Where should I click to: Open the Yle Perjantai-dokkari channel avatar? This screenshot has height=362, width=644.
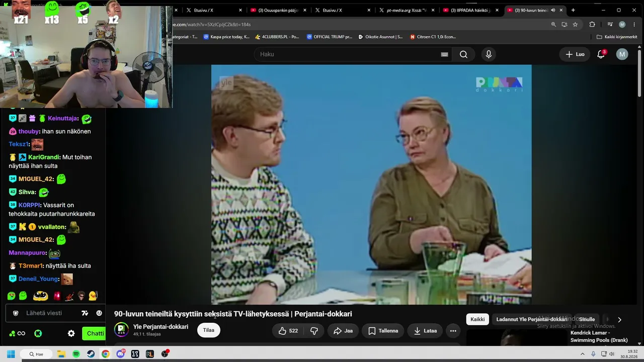pos(121,330)
